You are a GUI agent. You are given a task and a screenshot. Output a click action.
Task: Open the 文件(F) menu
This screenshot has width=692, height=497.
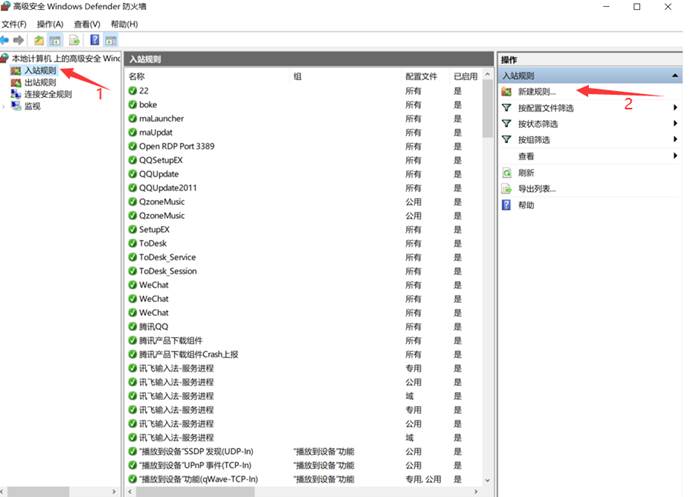tap(14, 24)
